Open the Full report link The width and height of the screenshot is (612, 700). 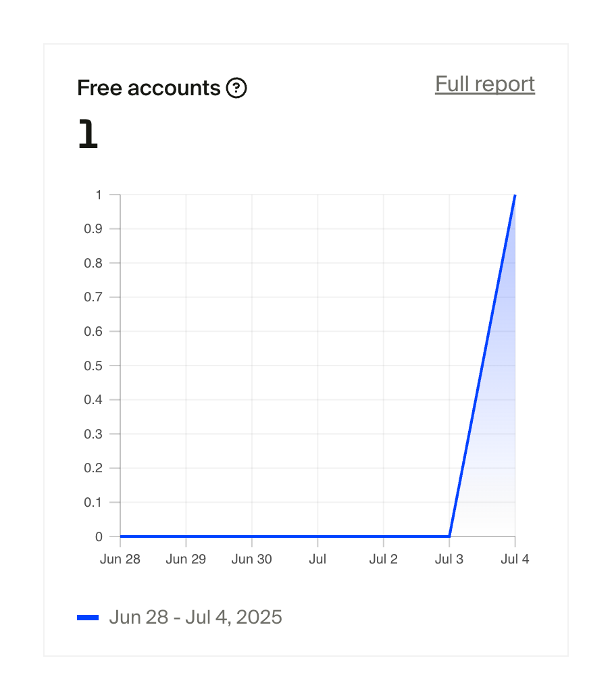[484, 84]
